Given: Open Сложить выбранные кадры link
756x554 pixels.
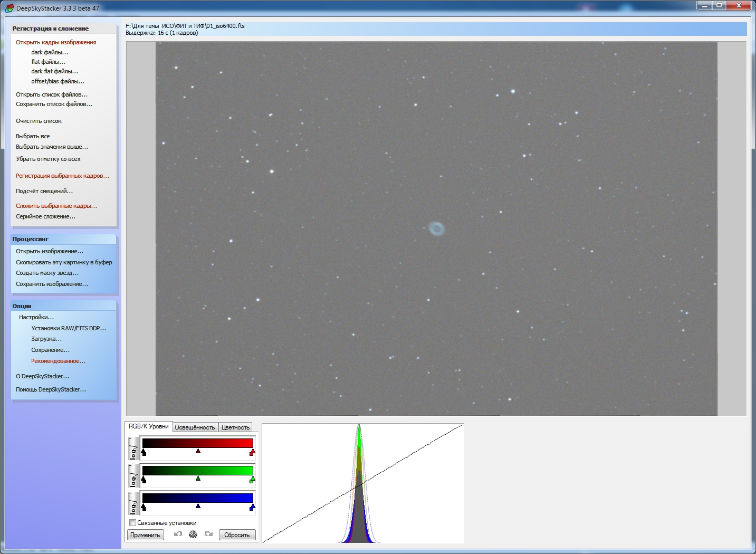Looking at the screenshot, I should coord(56,206).
